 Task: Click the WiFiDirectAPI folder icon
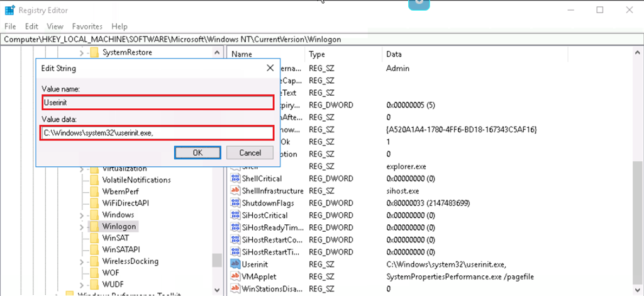pyautogui.click(x=95, y=203)
